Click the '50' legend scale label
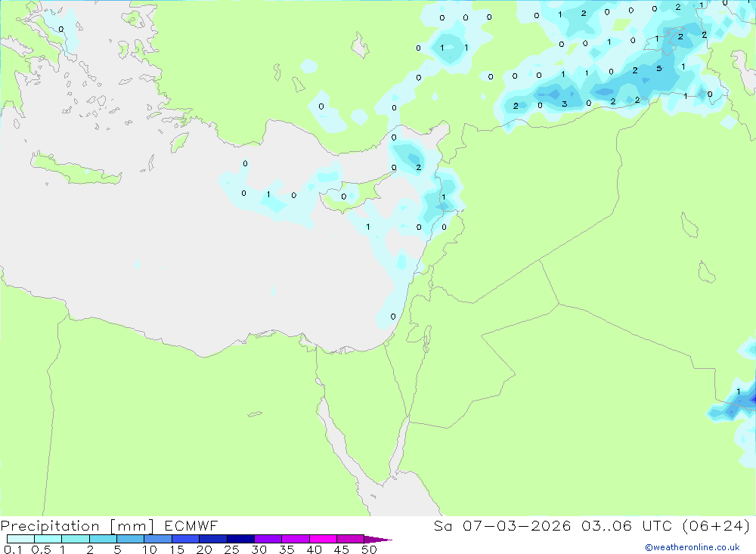 coord(369,549)
